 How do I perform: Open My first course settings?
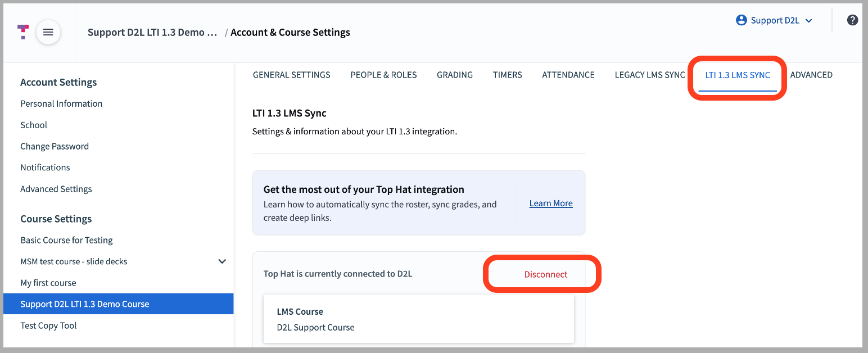tap(48, 283)
